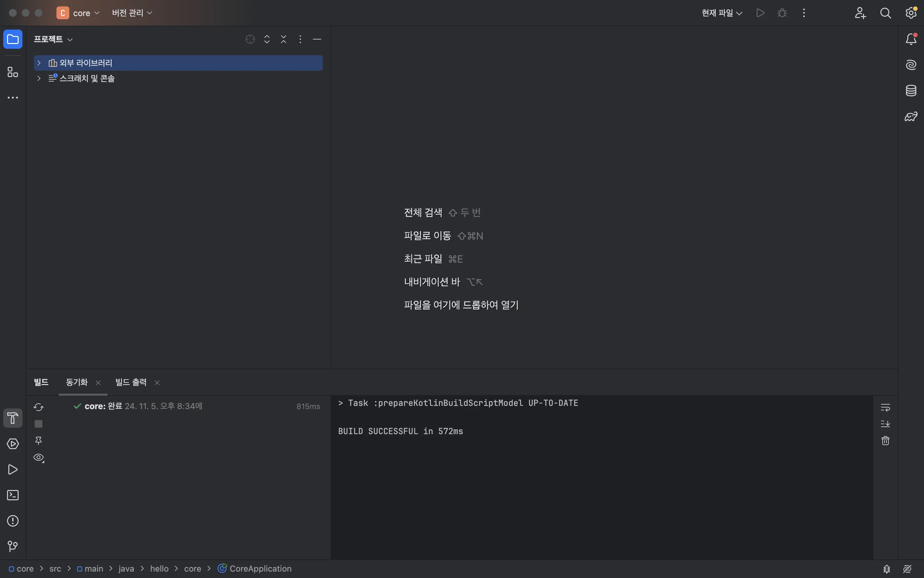The height and width of the screenshot is (578, 924).
Task: Open the Notifications bell icon
Action: [911, 39]
